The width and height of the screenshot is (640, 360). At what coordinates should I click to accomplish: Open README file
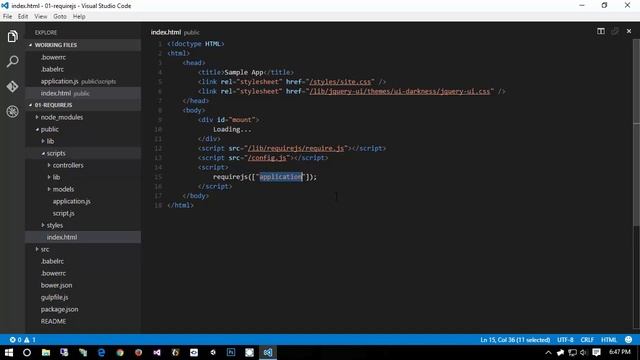coord(83,321)
